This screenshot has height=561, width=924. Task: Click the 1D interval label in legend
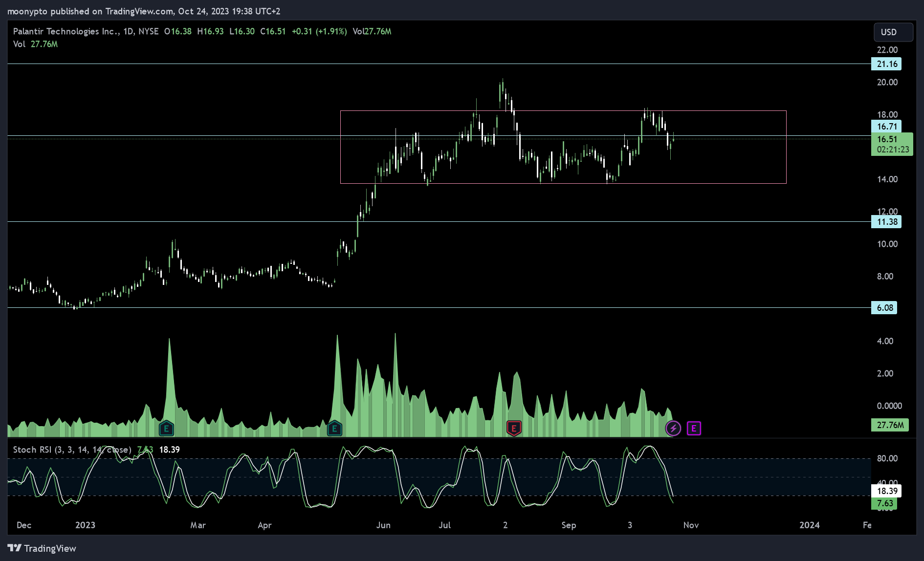[128, 31]
